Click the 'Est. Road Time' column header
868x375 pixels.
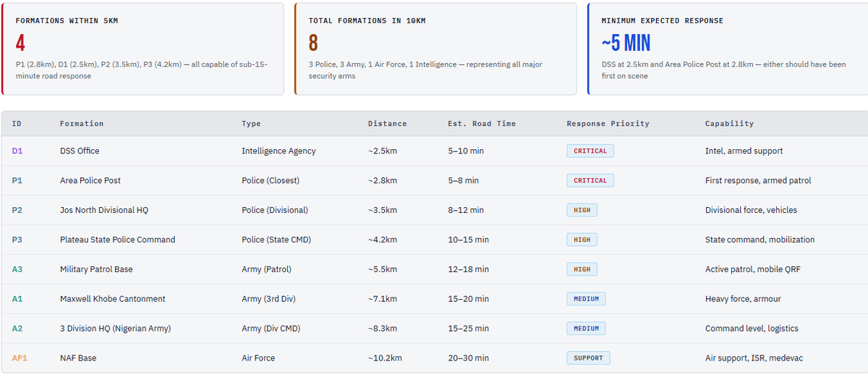tap(482, 124)
